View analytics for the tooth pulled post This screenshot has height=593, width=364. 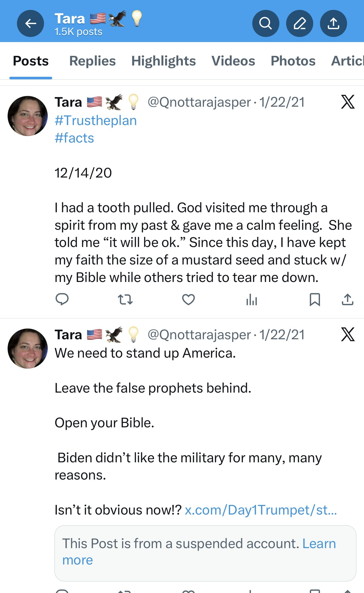pyautogui.click(x=251, y=299)
